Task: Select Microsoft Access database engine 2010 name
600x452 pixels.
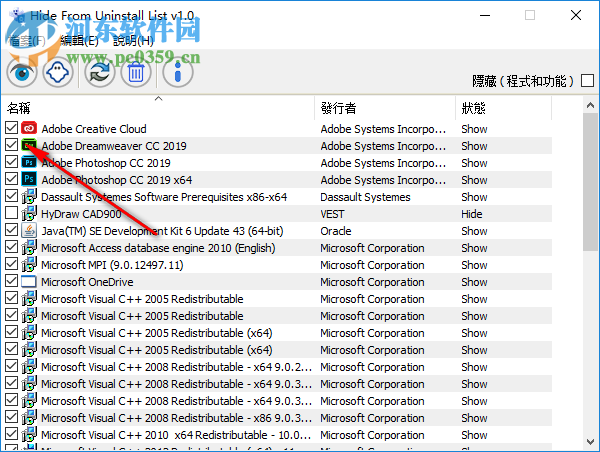Action: pos(158,248)
